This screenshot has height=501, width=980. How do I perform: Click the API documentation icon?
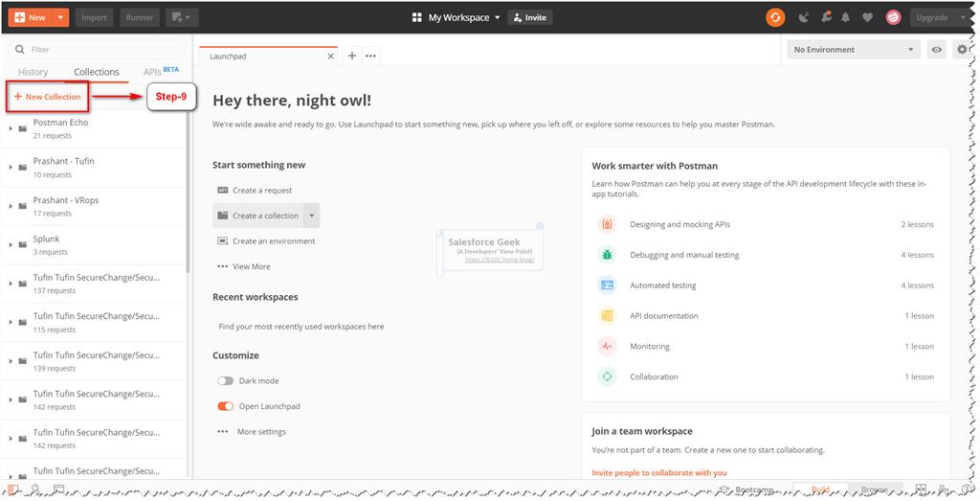pyautogui.click(x=607, y=316)
